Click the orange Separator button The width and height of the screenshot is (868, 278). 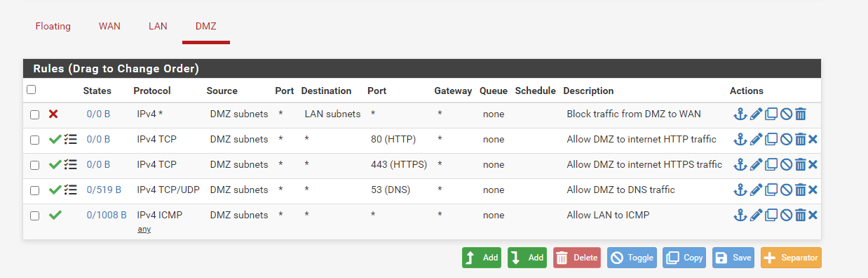coord(790,258)
